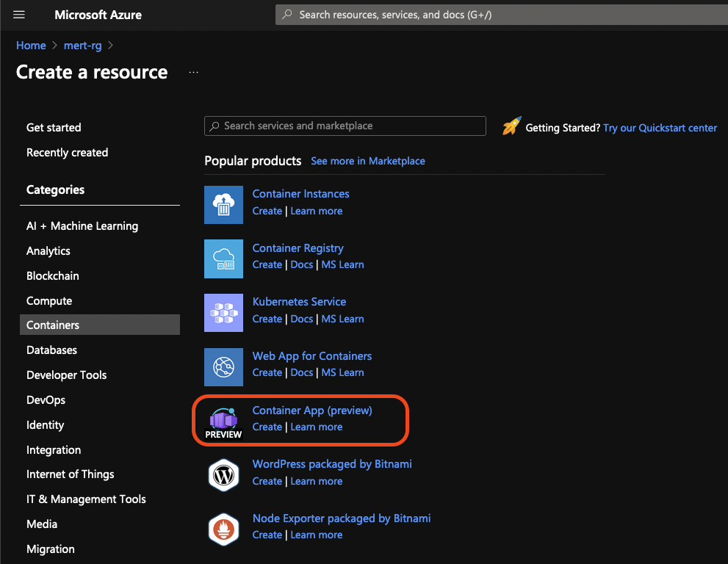The height and width of the screenshot is (564, 728).
Task: Open Docs for Kubernetes Service
Action: (302, 319)
